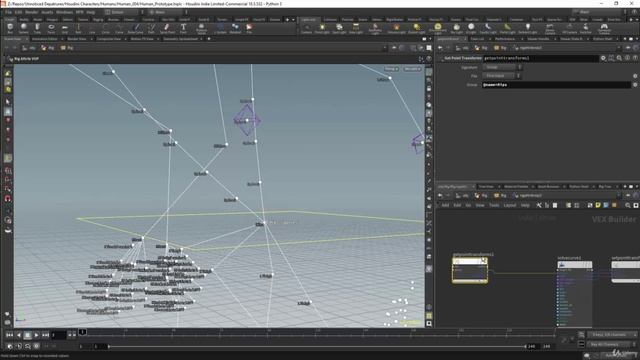Switch to the Geometry Spreadsheet tab

180,39
